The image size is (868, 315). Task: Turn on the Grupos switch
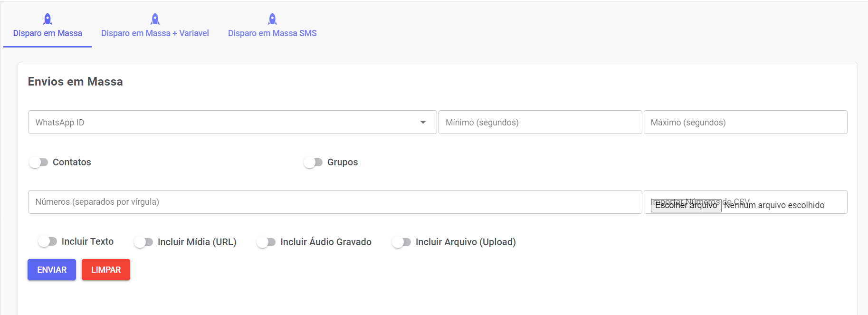[313, 162]
